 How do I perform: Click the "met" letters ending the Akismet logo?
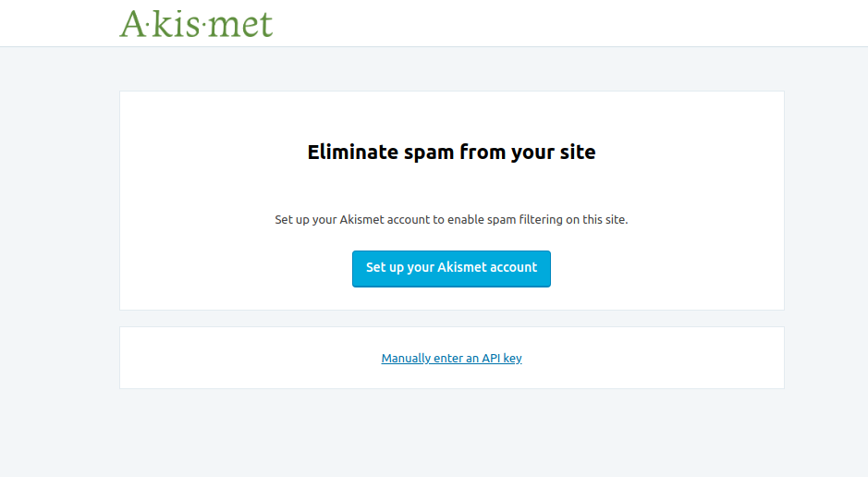click(x=239, y=24)
